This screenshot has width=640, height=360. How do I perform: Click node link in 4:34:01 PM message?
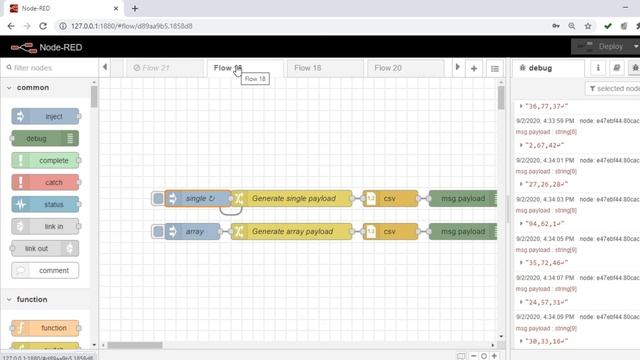click(x=610, y=160)
